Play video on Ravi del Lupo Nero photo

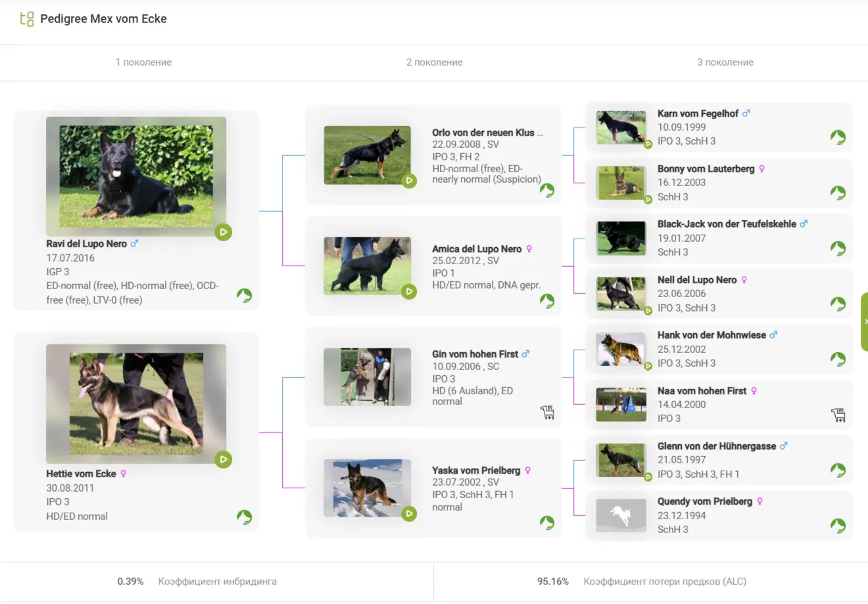[x=224, y=232]
